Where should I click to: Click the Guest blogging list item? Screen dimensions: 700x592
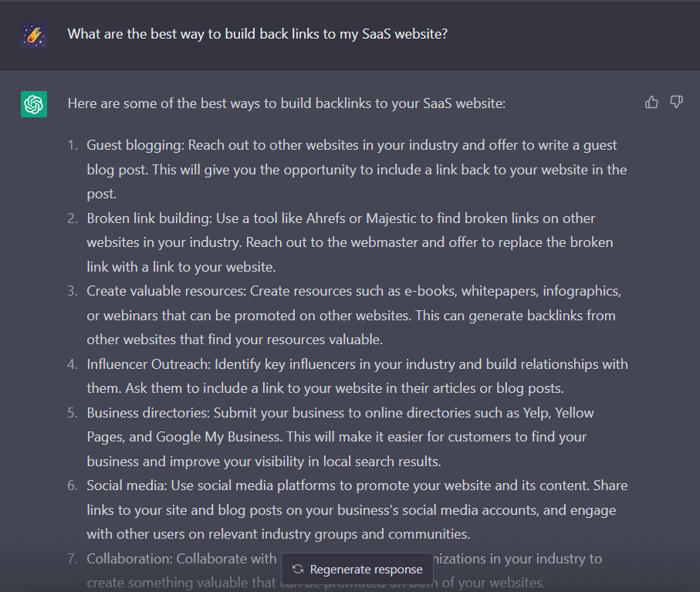[357, 169]
